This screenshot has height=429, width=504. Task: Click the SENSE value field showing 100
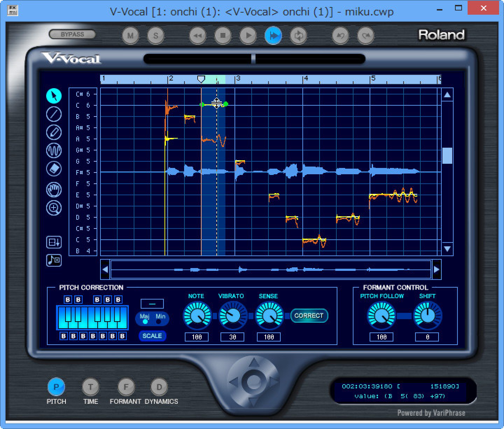click(269, 337)
